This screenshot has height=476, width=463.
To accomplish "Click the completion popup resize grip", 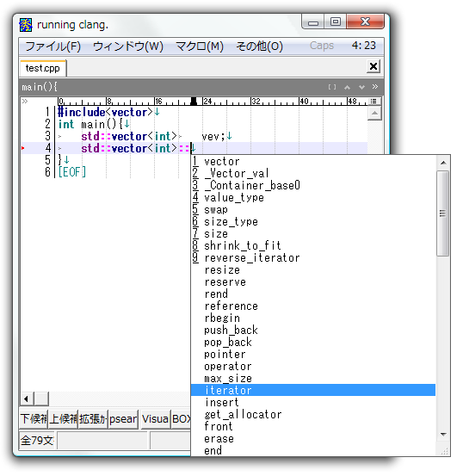I will 445,452.
